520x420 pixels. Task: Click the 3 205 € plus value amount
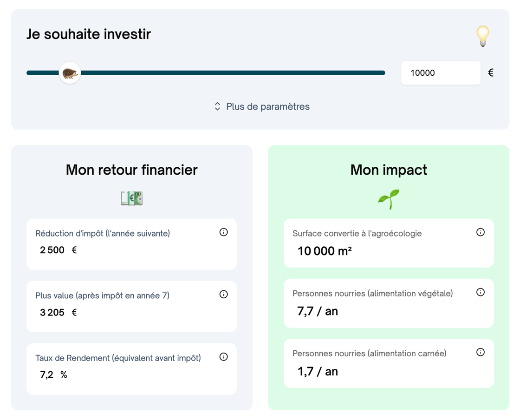58,313
